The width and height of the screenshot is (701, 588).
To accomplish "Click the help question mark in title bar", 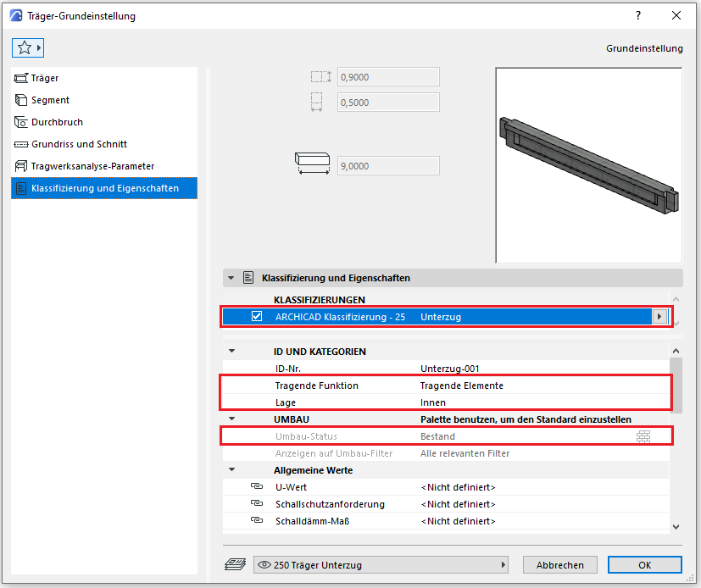I will click(637, 15).
